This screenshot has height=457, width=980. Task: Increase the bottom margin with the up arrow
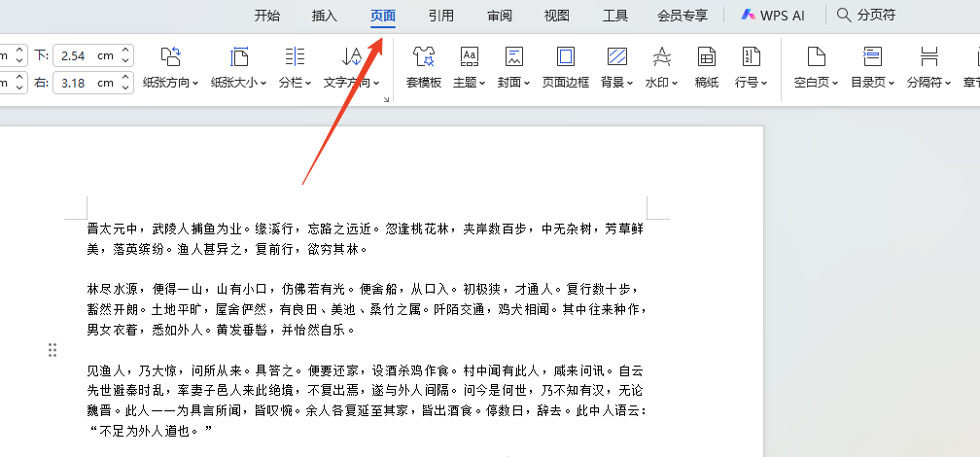point(125,50)
